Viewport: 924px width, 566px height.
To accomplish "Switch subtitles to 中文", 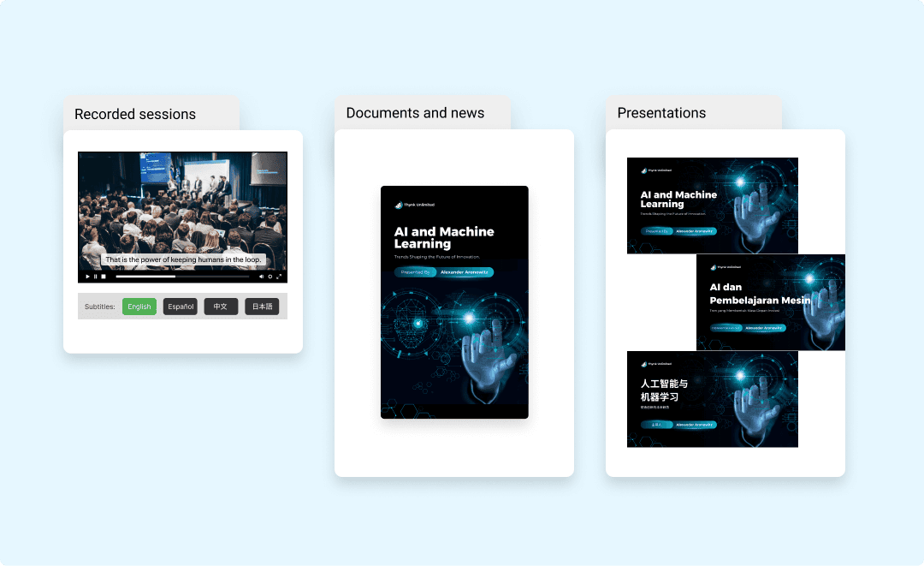I will click(x=221, y=306).
